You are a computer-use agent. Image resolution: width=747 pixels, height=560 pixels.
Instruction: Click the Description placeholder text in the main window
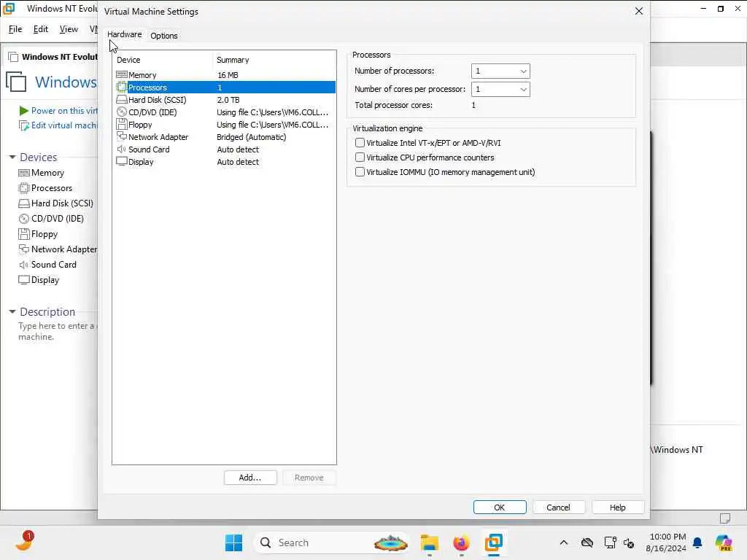pyautogui.click(x=57, y=331)
